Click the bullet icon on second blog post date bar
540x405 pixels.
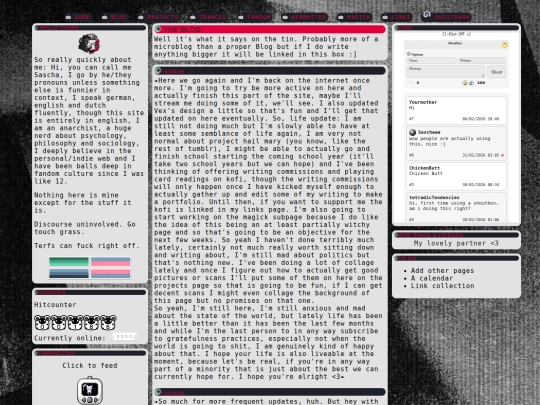pos(158,392)
